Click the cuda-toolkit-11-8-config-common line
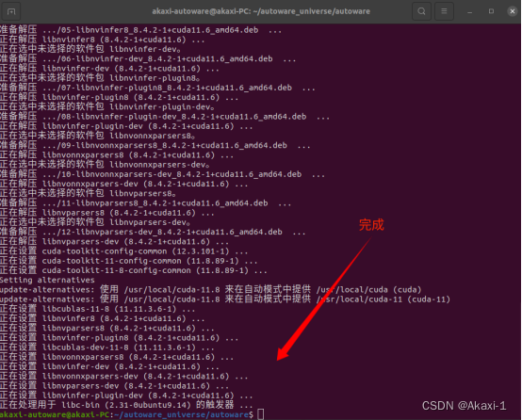 (134, 270)
